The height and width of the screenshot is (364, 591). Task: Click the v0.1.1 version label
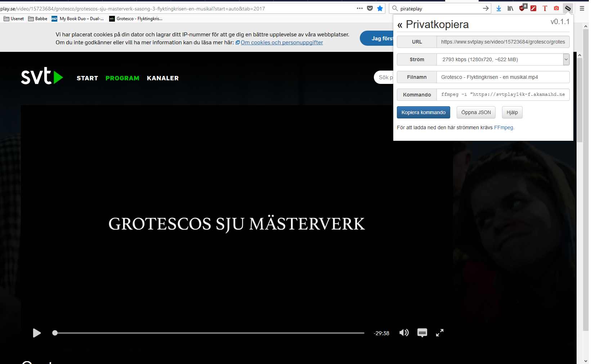(x=560, y=22)
